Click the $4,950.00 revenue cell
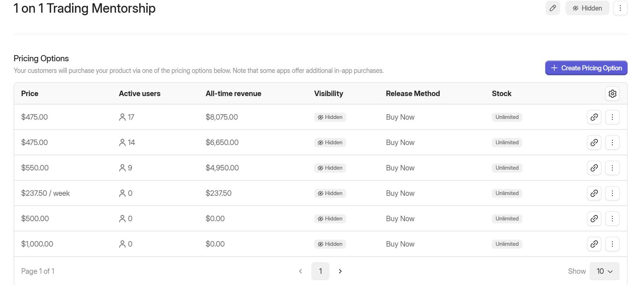 pyautogui.click(x=222, y=168)
